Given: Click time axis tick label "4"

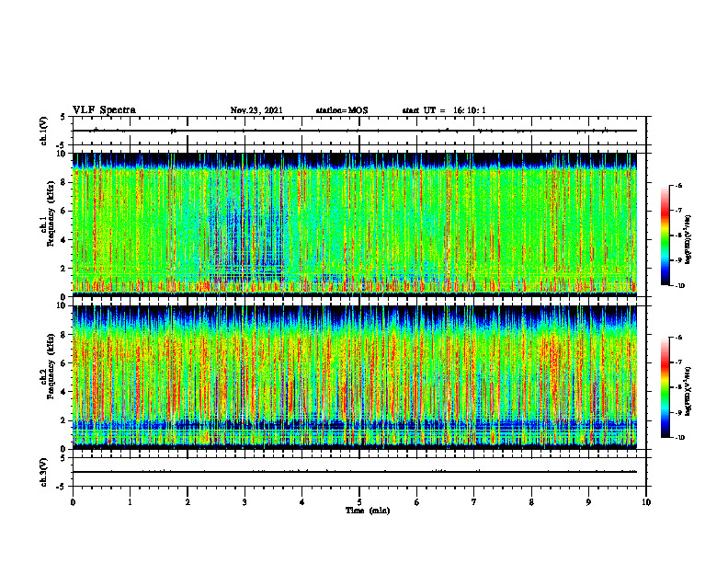Looking at the screenshot, I should tap(302, 502).
